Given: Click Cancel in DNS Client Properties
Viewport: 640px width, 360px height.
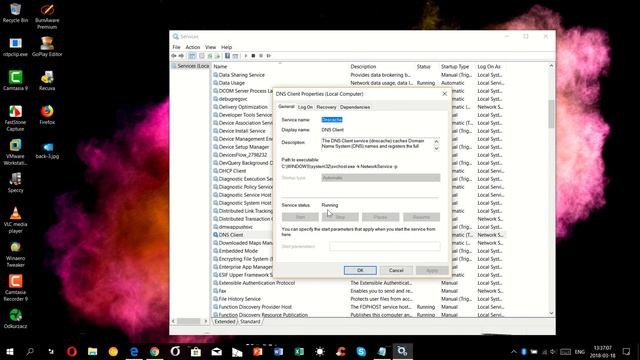Looking at the screenshot, I should coord(396,270).
